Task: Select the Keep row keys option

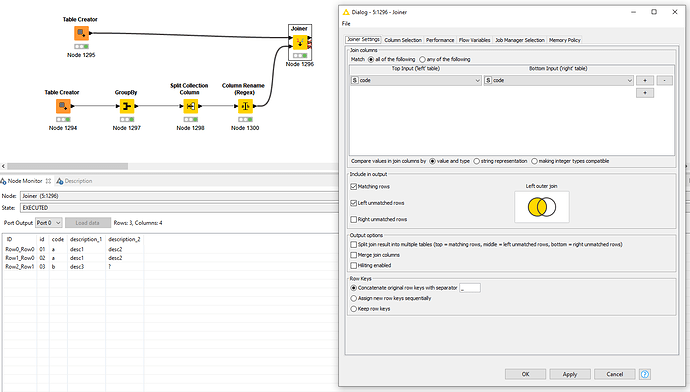Action: [x=353, y=309]
